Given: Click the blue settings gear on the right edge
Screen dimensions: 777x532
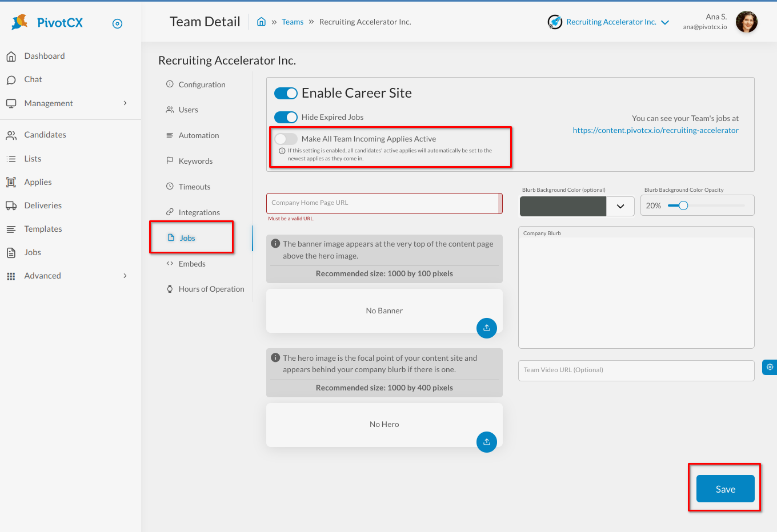Looking at the screenshot, I should [770, 367].
